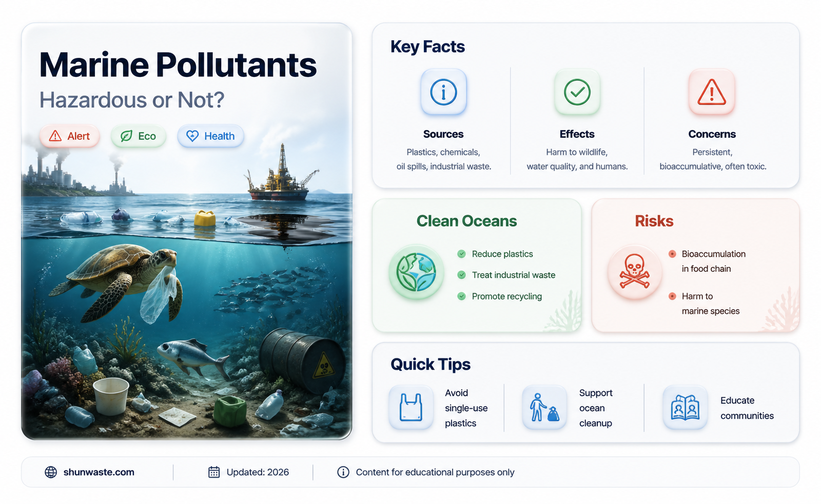
Task: Click the Clean Oceans heading
Action: pyautogui.click(x=466, y=221)
